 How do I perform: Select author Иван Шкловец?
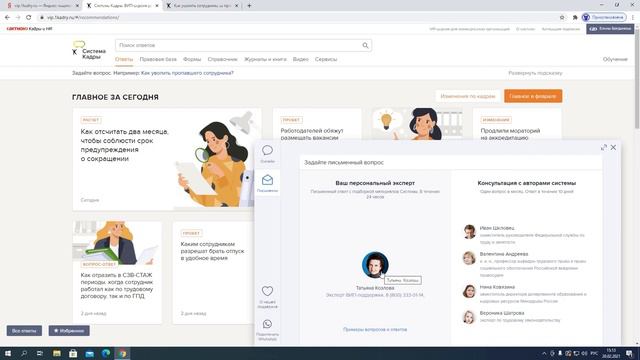(x=497, y=228)
